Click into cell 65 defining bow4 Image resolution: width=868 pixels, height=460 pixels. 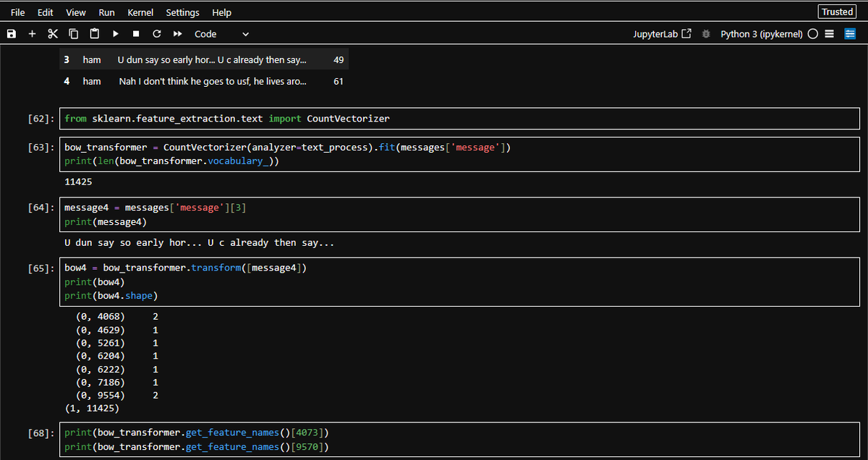tap(459, 281)
